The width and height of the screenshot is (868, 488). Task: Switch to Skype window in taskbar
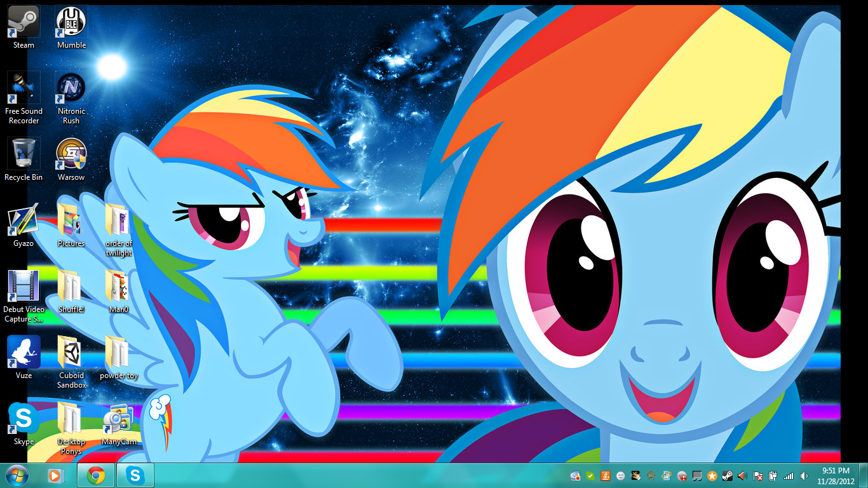point(135,475)
